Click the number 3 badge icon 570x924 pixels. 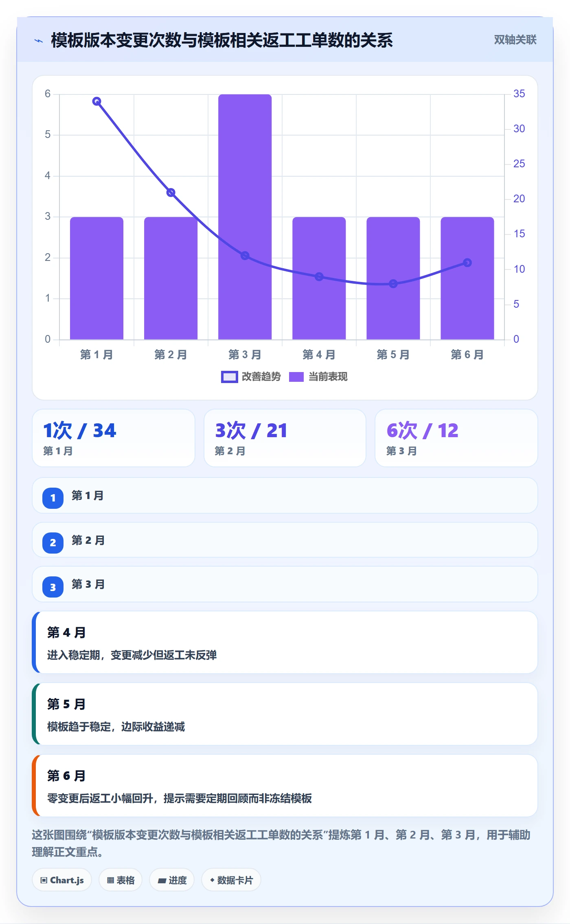(x=53, y=587)
